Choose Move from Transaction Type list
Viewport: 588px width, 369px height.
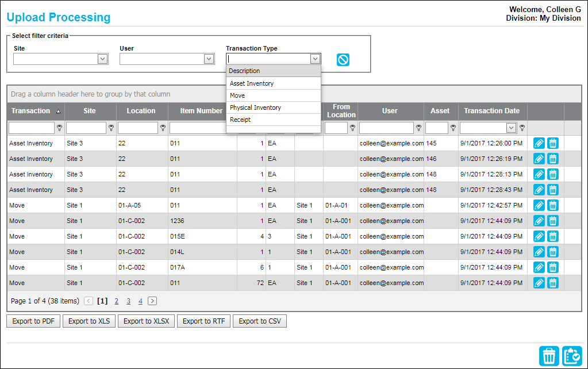274,95
